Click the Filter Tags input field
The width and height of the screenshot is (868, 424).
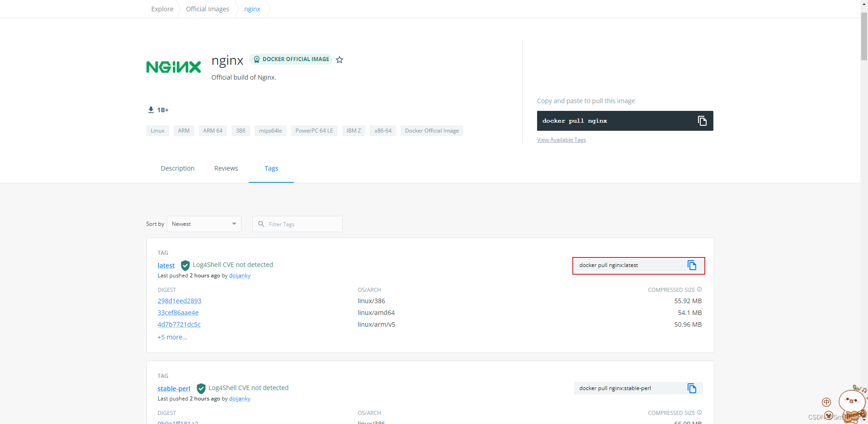click(297, 224)
